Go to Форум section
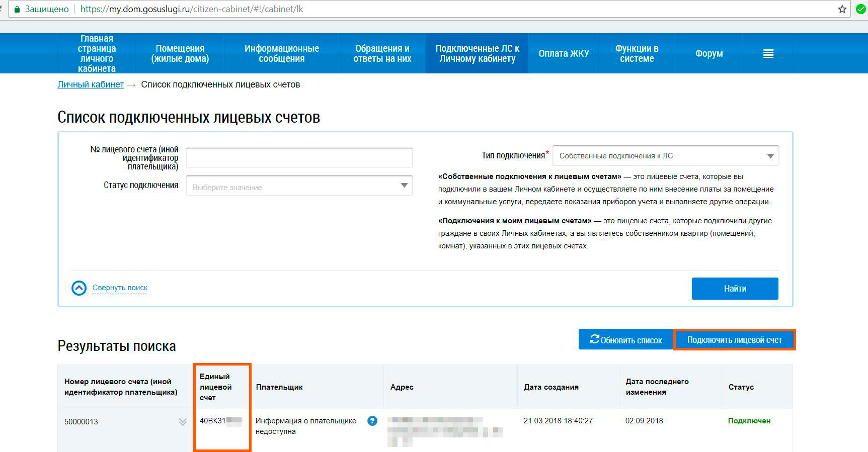868x452 pixels. click(x=709, y=54)
